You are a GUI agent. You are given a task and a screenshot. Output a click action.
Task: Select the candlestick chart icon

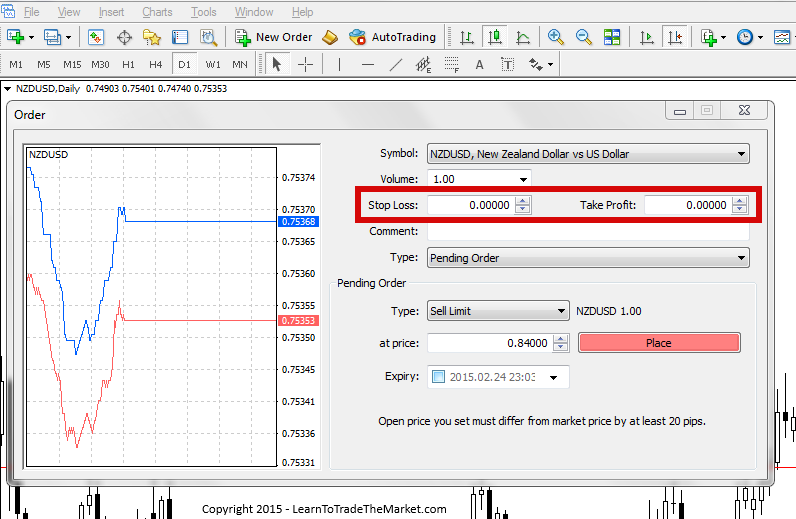(x=495, y=37)
